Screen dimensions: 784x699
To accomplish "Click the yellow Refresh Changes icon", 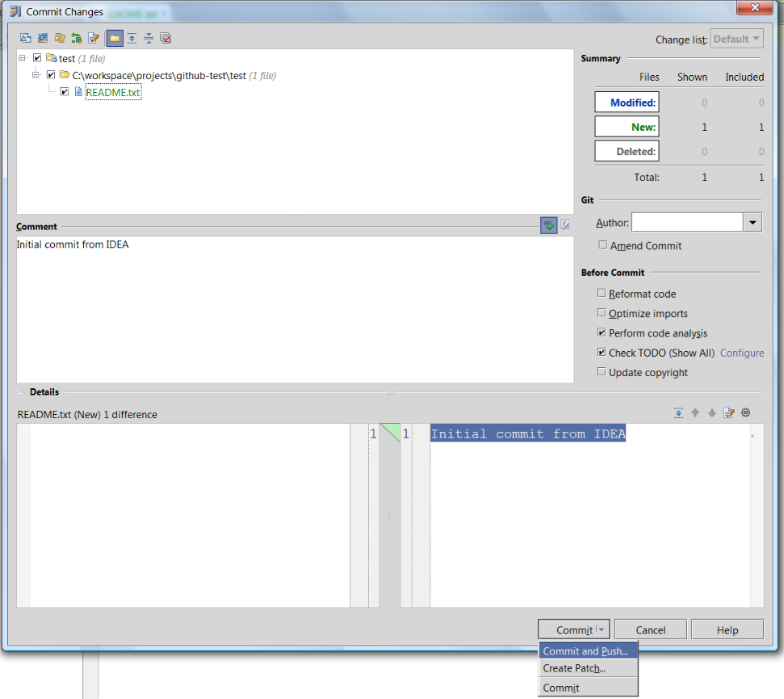I will [x=60, y=38].
